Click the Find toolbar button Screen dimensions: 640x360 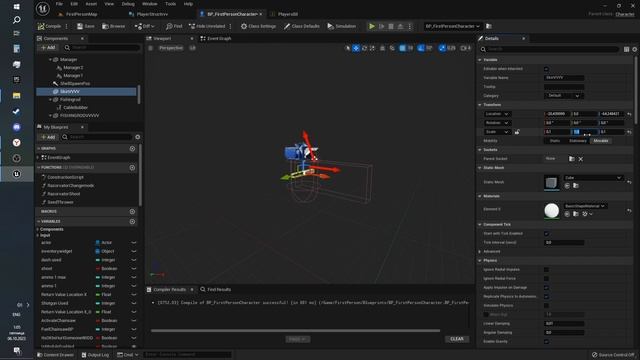click(174, 26)
